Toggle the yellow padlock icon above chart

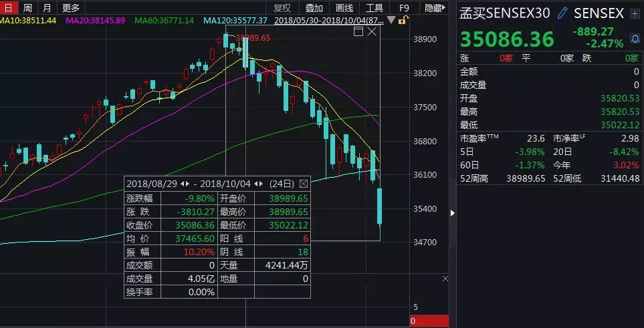pos(404,19)
